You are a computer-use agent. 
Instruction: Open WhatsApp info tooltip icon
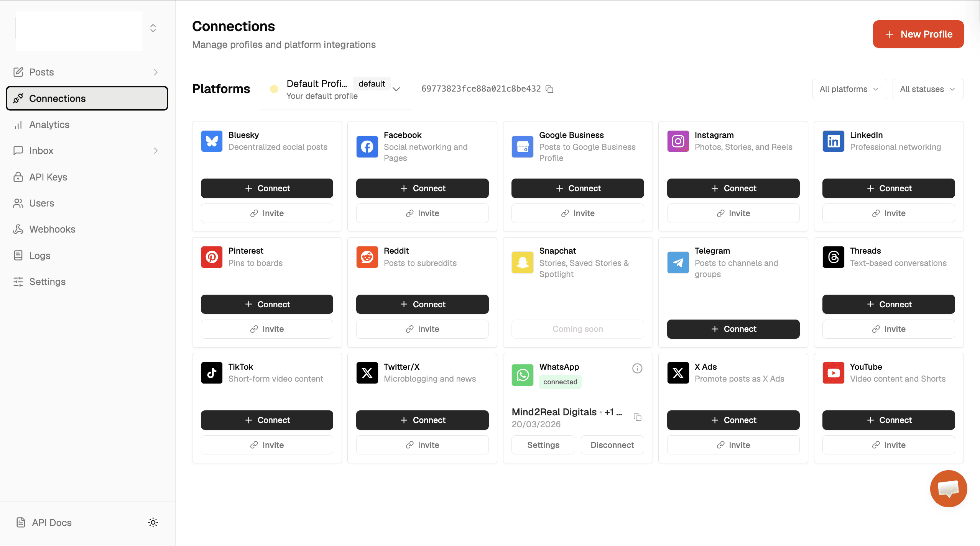637,368
